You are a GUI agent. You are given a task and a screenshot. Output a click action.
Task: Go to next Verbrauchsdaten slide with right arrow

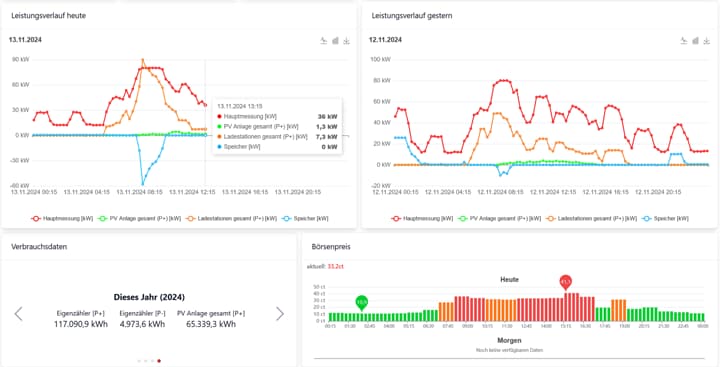[x=280, y=314]
